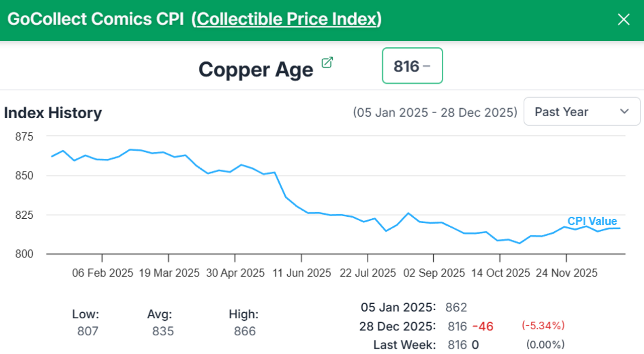Click the 02 Sep 2025 axis marker
Viewport: 644px width, 354px height.
coord(434,273)
